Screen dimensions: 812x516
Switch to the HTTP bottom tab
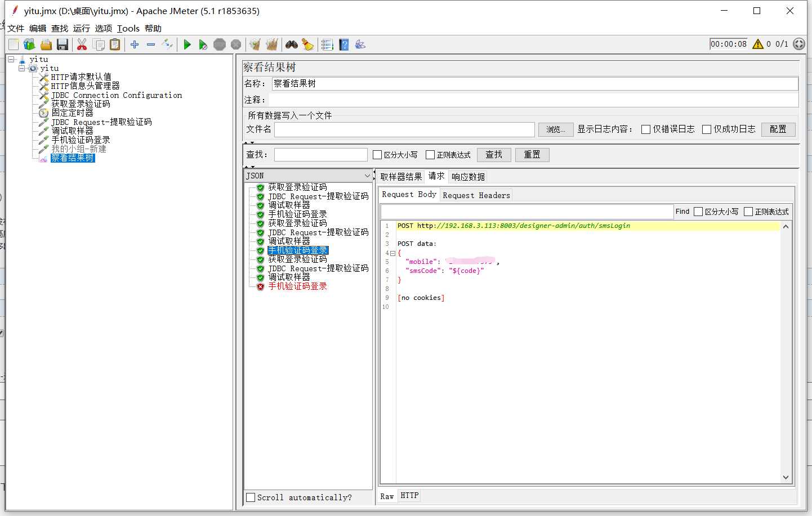[x=409, y=496]
